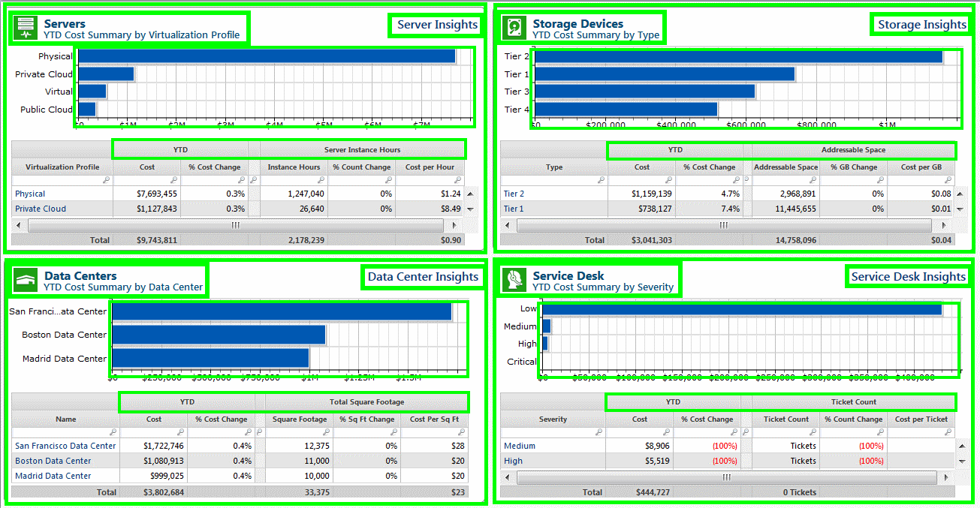This screenshot has width=980, height=508.
Task: Open the Physical row link in Servers table
Action: click(x=30, y=194)
